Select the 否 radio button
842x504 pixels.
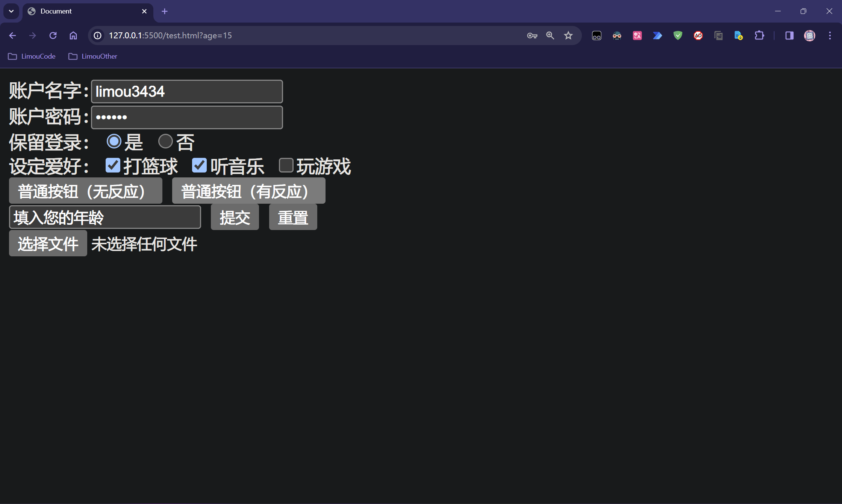coord(165,141)
